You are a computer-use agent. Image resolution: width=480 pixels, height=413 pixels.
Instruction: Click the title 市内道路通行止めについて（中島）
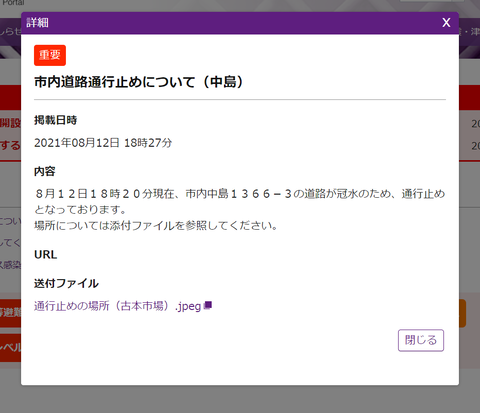[x=139, y=82]
